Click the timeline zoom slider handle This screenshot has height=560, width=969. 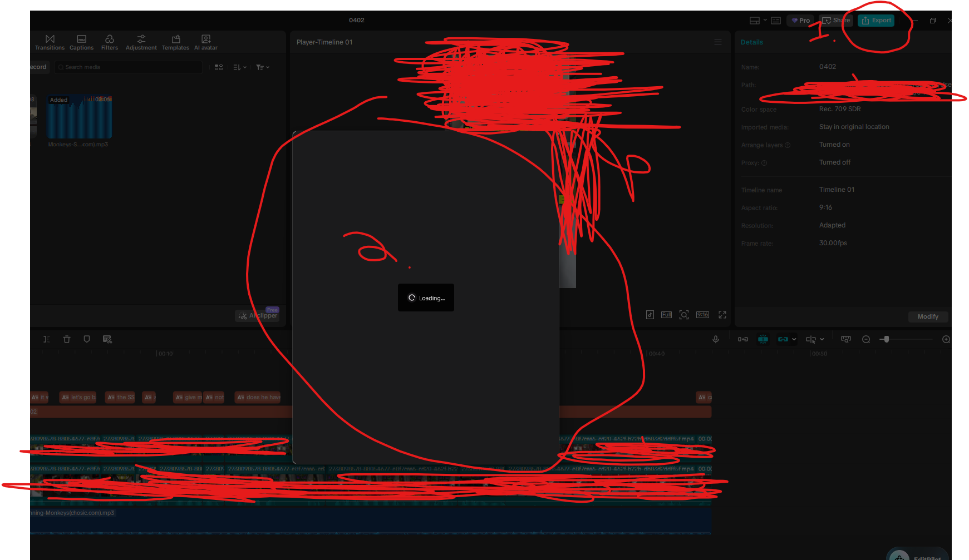coord(886,339)
